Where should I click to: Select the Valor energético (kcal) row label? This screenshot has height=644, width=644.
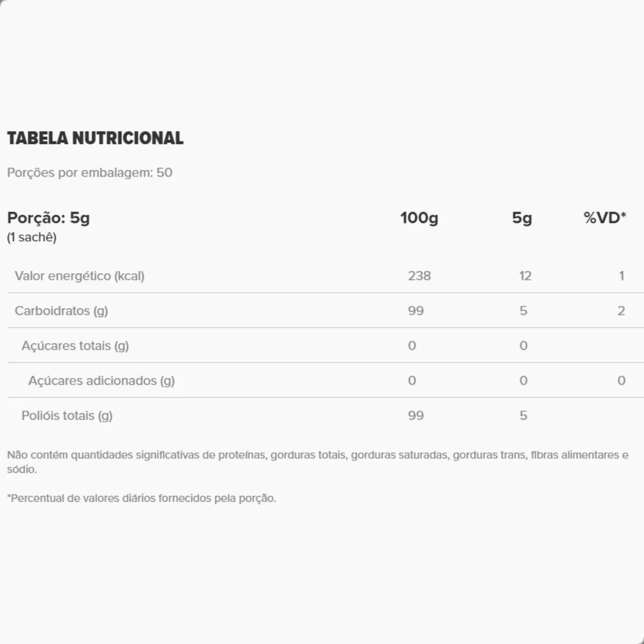79,276
